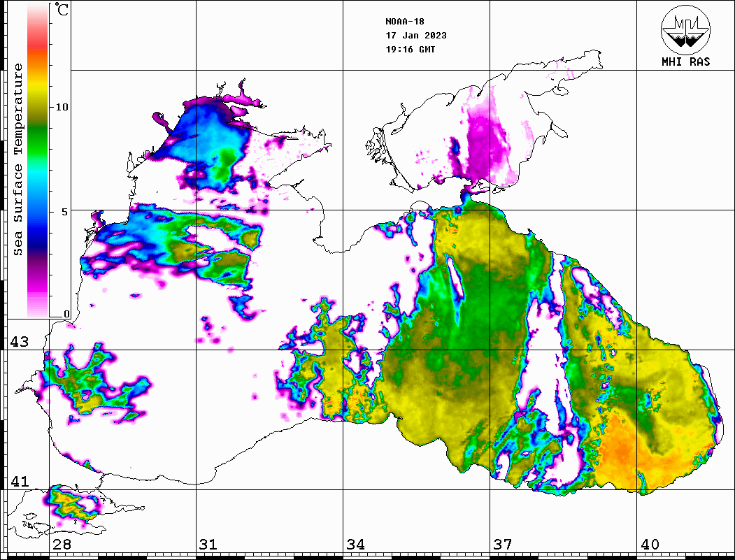Click latitude label '41'
The height and width of the screenshot is (560, 735).
click(x=19, y=481)
